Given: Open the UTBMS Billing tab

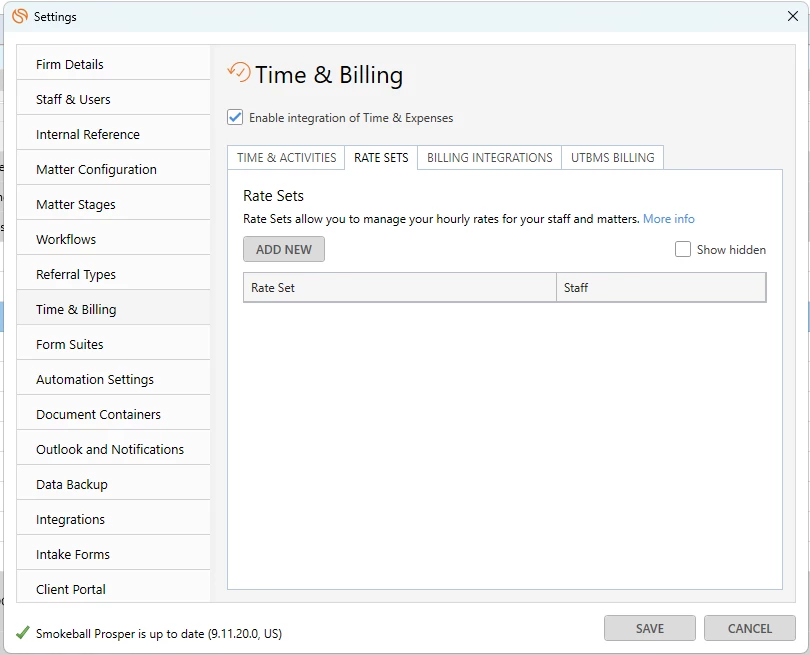Looking at the screenshot, I should pyautogui.click(x=612, y=158).
